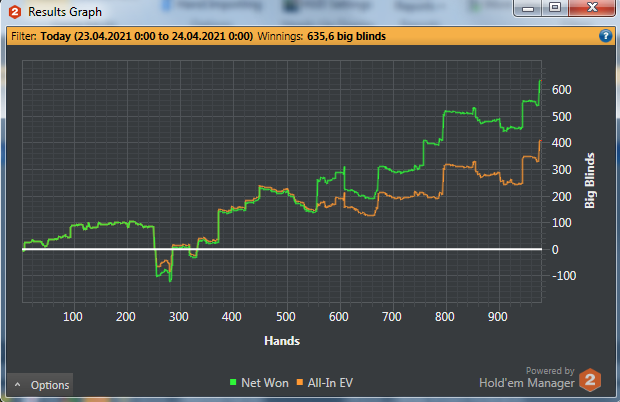Click the y-axis label 600
This screenshot has height=402, width=620.
click(x=561, y=90)
